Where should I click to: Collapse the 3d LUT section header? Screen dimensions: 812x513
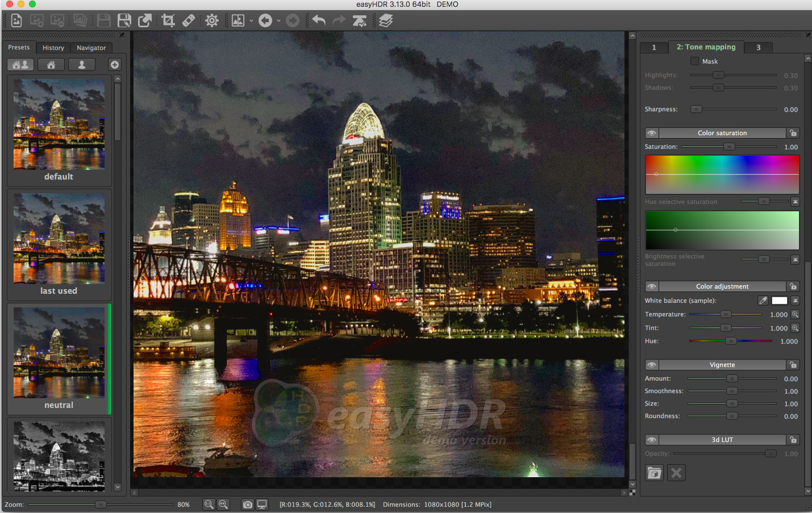722,440
